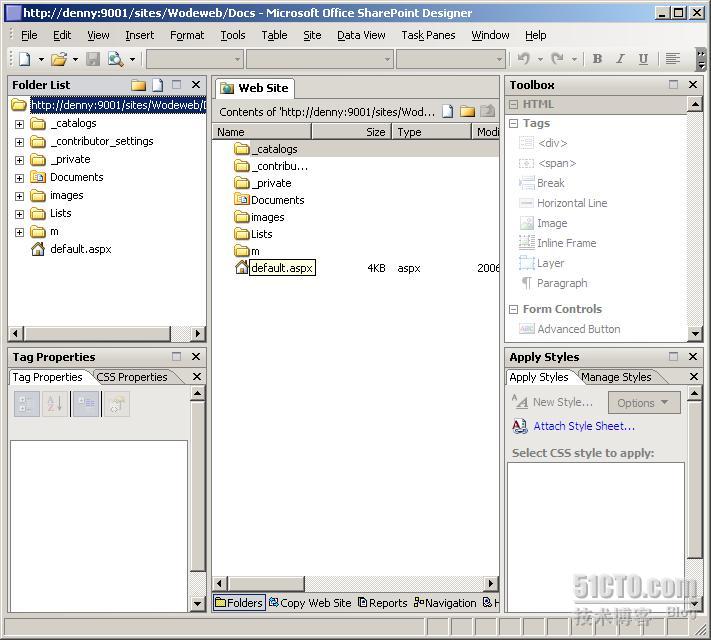Create new page in Folder List header
The height and width of the screenshot is (640, 711).
tap(157, 85)
